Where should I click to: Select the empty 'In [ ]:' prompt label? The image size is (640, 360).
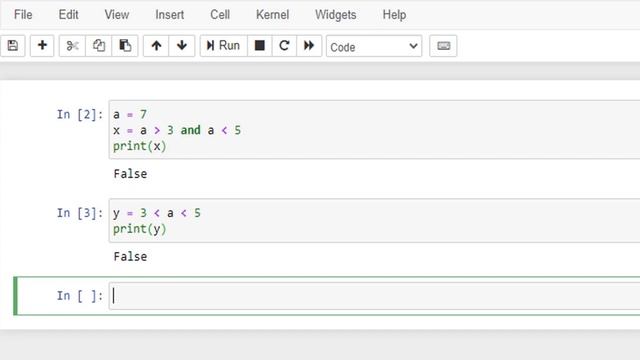(x=80, y=296)
